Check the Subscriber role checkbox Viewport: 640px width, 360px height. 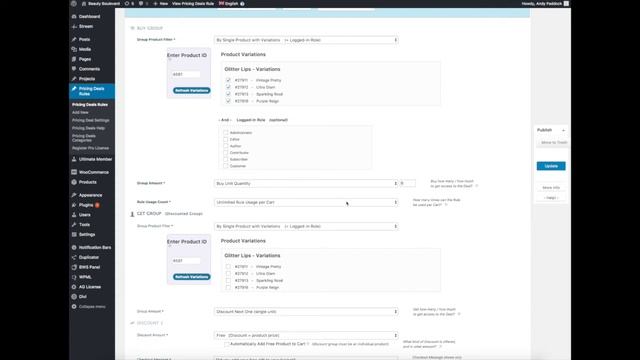pos(226,159)
